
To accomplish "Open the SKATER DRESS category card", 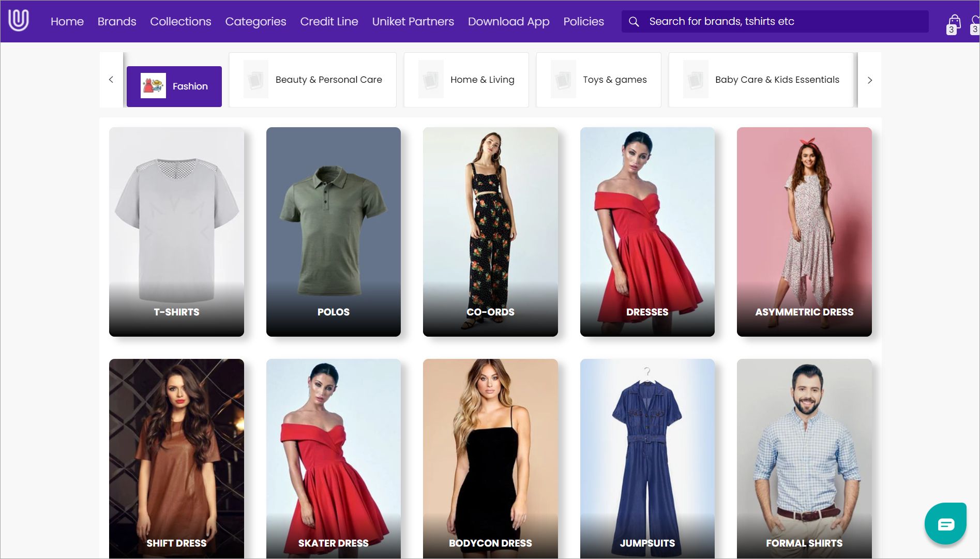I will tap(334, 459).
